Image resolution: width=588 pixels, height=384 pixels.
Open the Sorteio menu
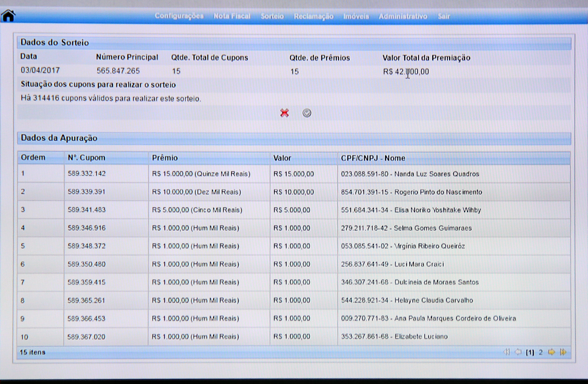(x=272, y=16)
